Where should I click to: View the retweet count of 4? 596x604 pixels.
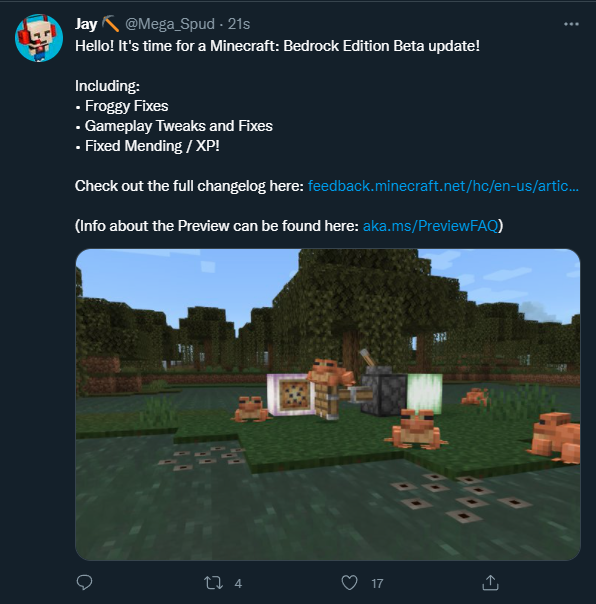(x=238, y=584)
